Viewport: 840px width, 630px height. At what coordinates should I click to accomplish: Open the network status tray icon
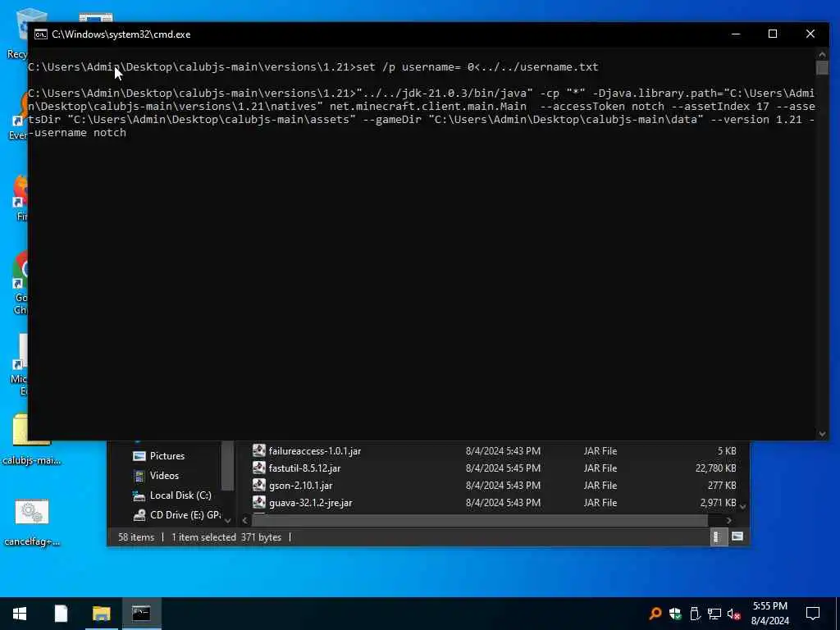[714, 614]
